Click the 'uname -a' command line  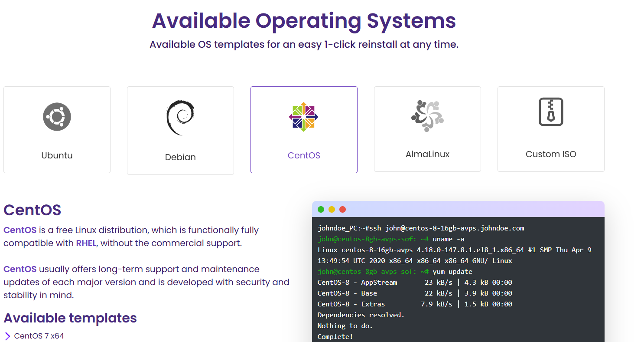(x=391, y=239)
